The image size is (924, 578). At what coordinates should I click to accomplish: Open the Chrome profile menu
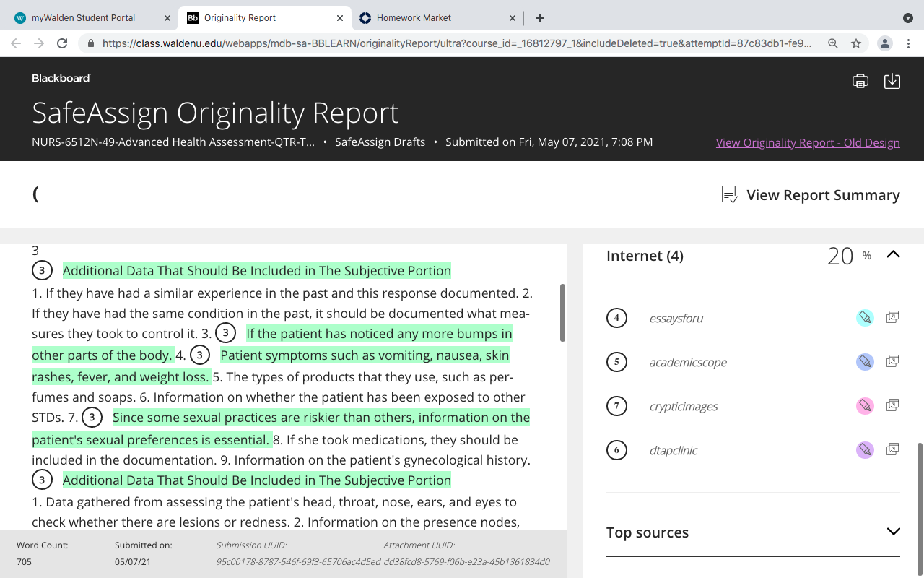pos(885,43)
